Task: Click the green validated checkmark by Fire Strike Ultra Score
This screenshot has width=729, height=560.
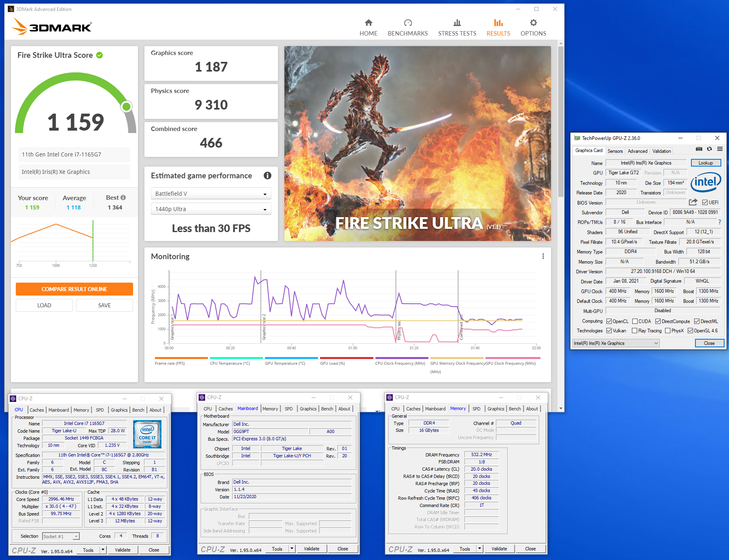Action: 100,55
